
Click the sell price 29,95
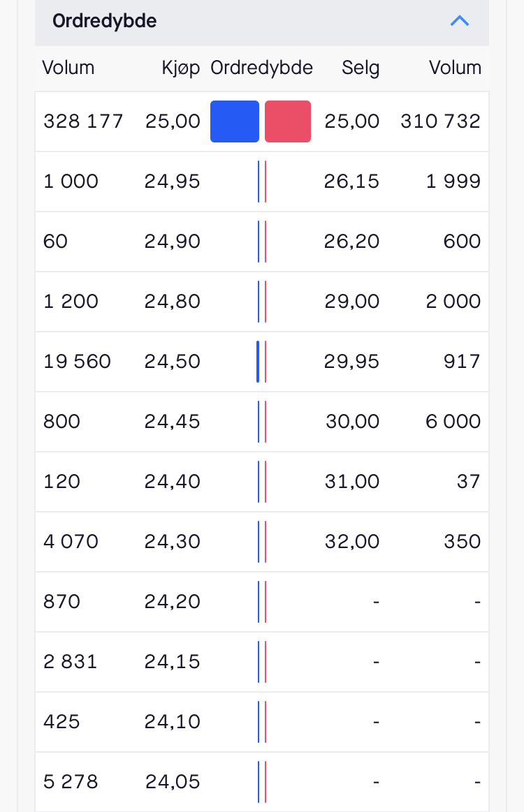pyautogui.click(x=351, y=362)
